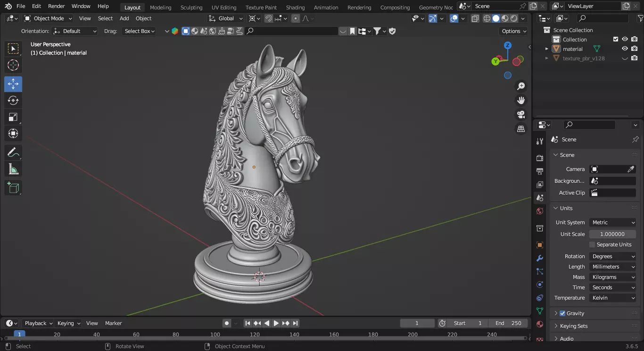Open the Output properties tab
This screenshot has width=644, height=351.
(540, 171)
